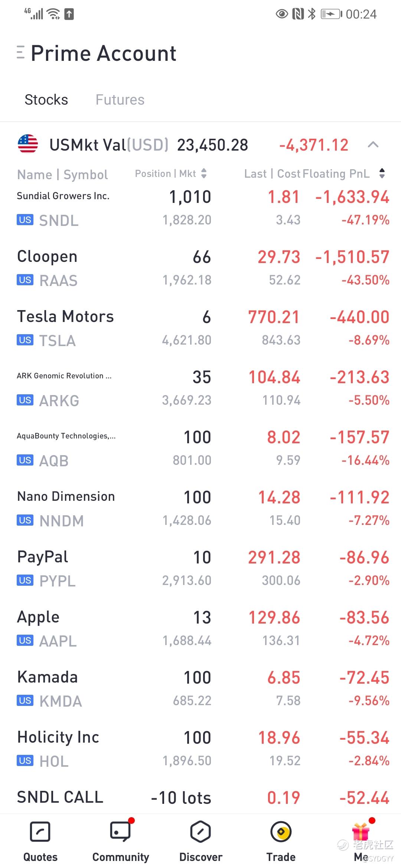Tap the Quotes icon in bottom bar
Image resolution: width=401 pixels, height=868 pixels.
click(x=40, y=832)
